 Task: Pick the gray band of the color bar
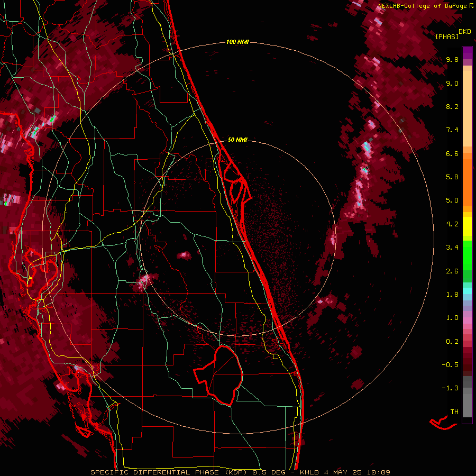coord(467,396)
